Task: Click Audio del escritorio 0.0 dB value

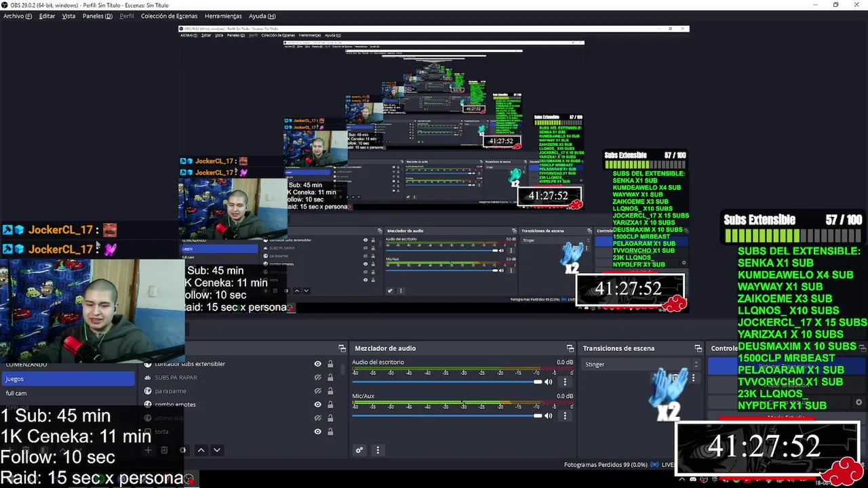Action: coord(564,362)
